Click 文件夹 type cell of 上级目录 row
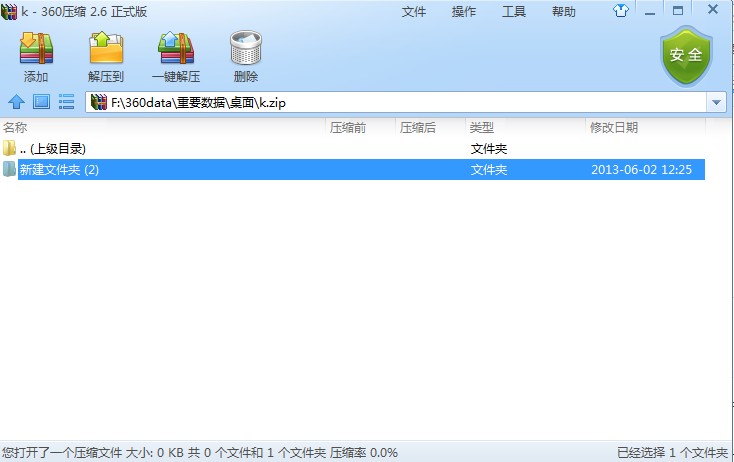Screen dimensions: 734x462 489,149
